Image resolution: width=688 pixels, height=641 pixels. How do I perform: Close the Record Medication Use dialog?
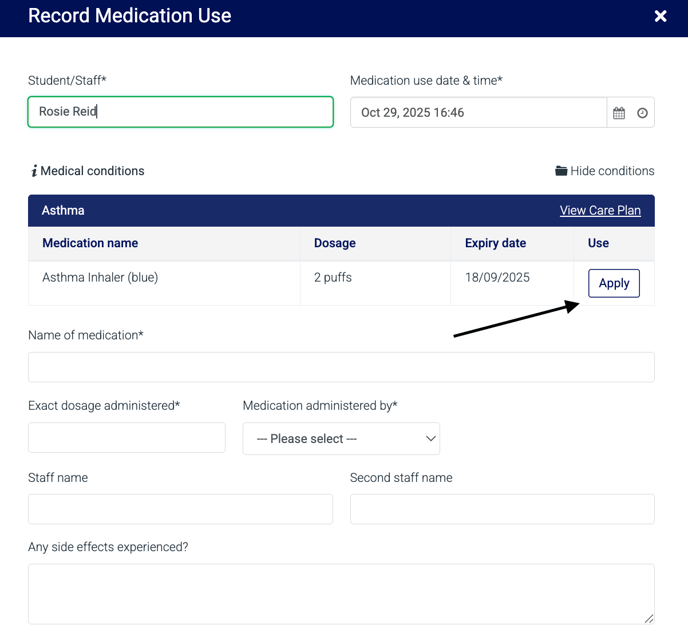(x=660, y=16)
